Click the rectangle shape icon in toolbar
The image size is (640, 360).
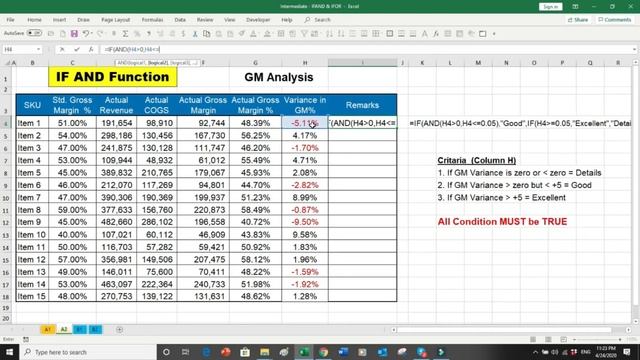pyautogui.click(x=482, y=34)
